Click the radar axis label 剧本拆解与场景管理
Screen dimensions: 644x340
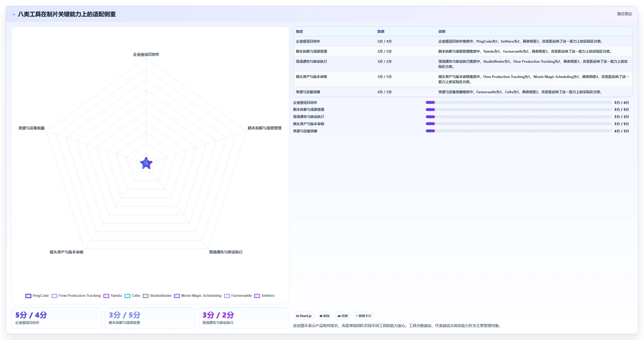pos(264,128)
